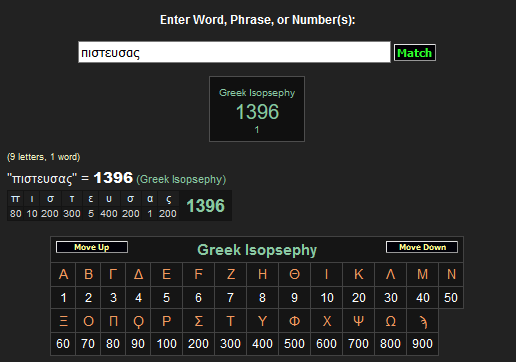Viewport: 516px width, 362px height.
Task: Click the value 30 in the chart
Action: pyautogui.click(x=391, y=297)
